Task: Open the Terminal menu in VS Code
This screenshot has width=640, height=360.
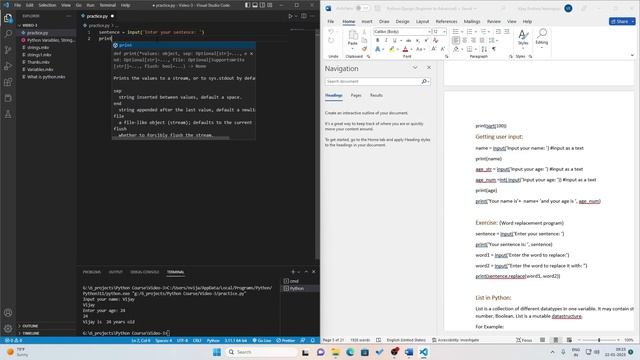Action: (108, 5)
